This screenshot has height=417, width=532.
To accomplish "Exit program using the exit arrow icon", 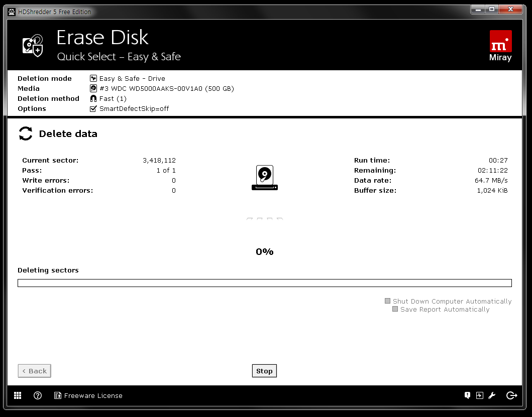I will click(x=511, y=395).
